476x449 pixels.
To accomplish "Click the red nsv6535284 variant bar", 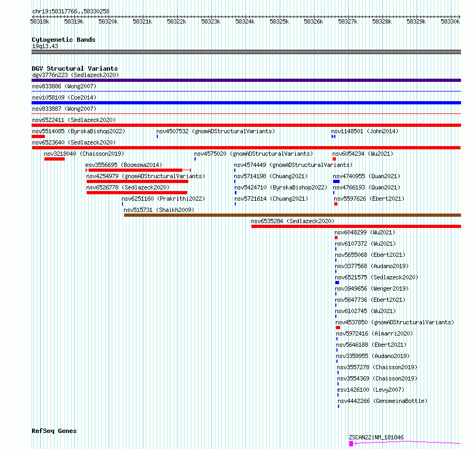I will pos(356,226).
